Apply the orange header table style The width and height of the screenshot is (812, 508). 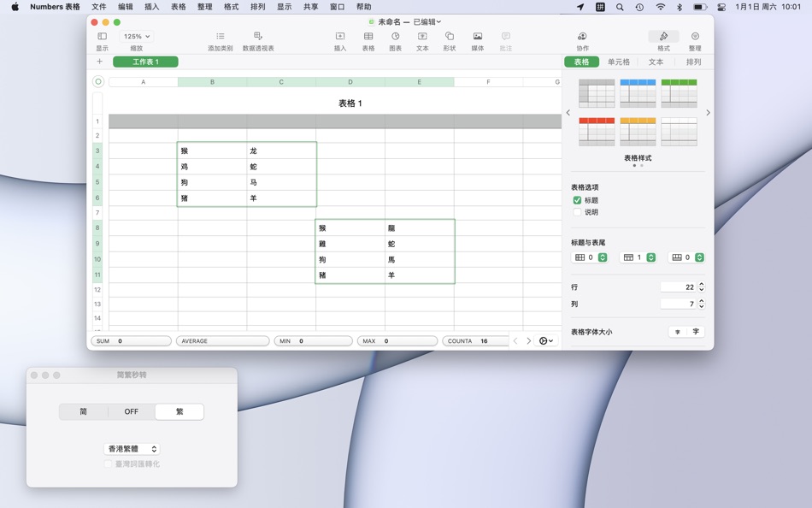[x=638, y=132]
